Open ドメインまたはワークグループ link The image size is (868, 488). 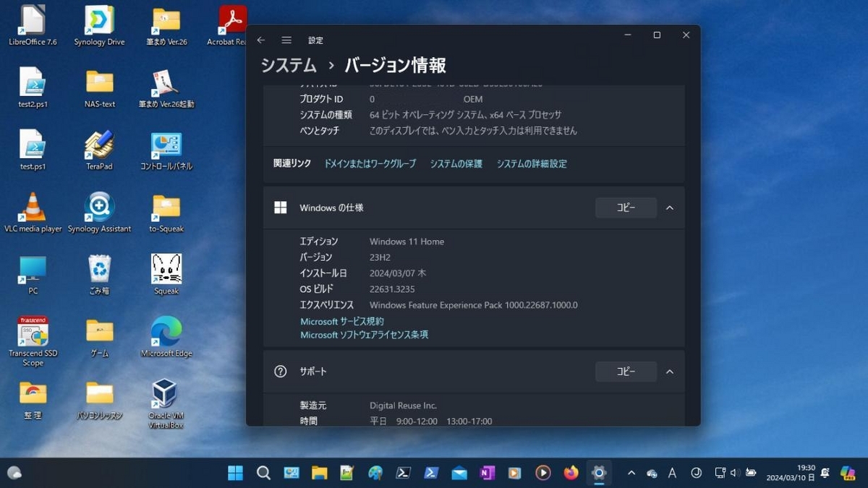point(370,164)
